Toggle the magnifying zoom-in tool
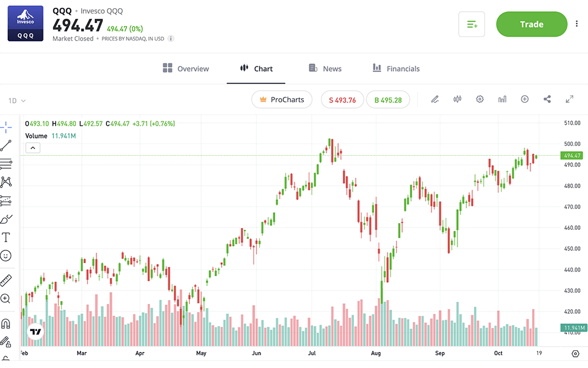 coord(7,299)
